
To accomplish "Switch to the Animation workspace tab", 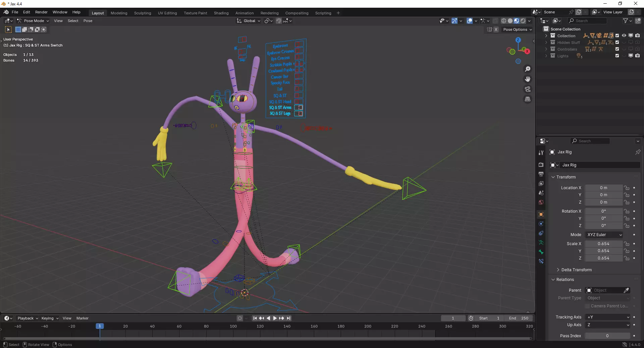I will (x=245, y=13).
